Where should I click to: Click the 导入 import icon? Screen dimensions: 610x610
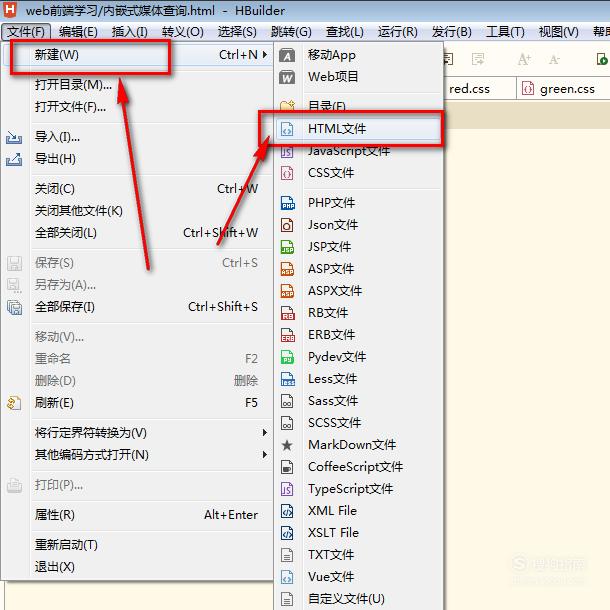click(x=14, y=137)
